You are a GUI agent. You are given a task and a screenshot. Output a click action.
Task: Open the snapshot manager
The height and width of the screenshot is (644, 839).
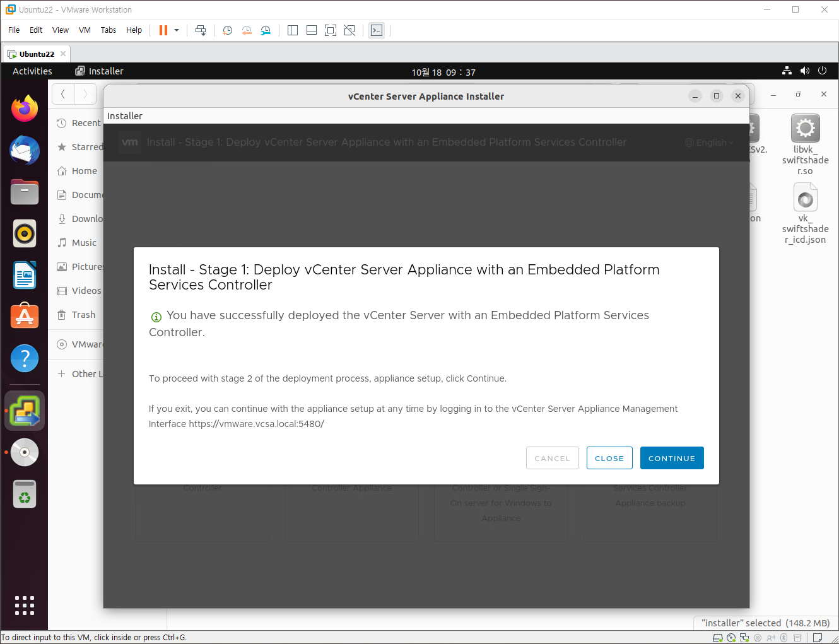click(266, 30)
